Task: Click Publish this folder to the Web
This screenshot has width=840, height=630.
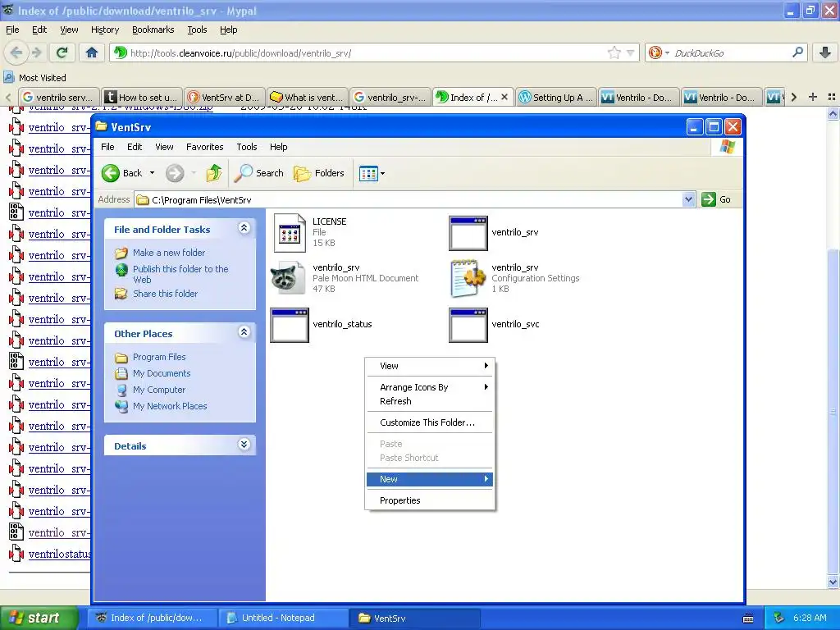Action: [180, 274]
